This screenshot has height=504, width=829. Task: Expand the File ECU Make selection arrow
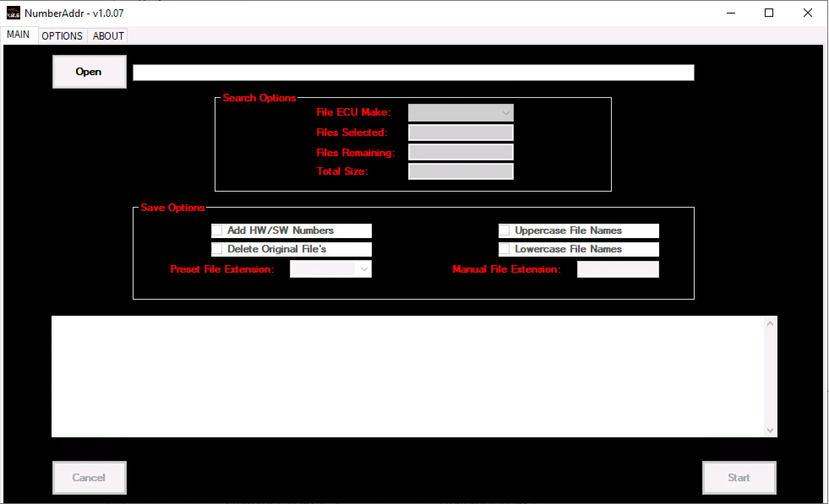(506, 112)
